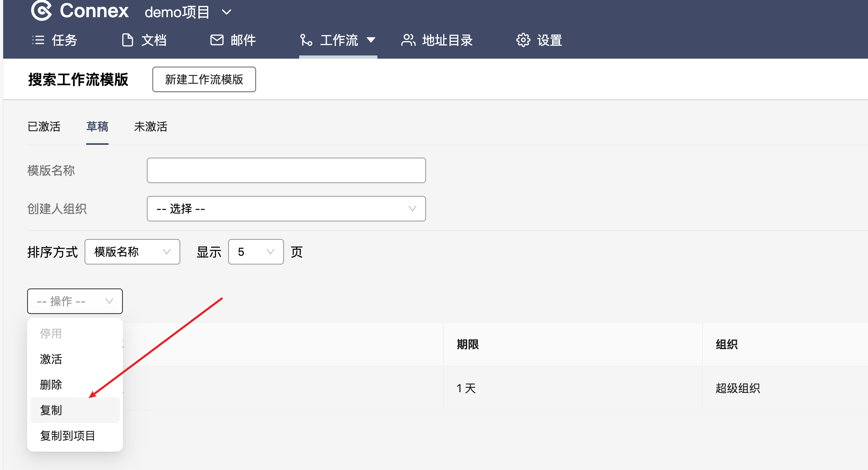
Task: Open 地址目录 people icon
Action: click(408, 40)
